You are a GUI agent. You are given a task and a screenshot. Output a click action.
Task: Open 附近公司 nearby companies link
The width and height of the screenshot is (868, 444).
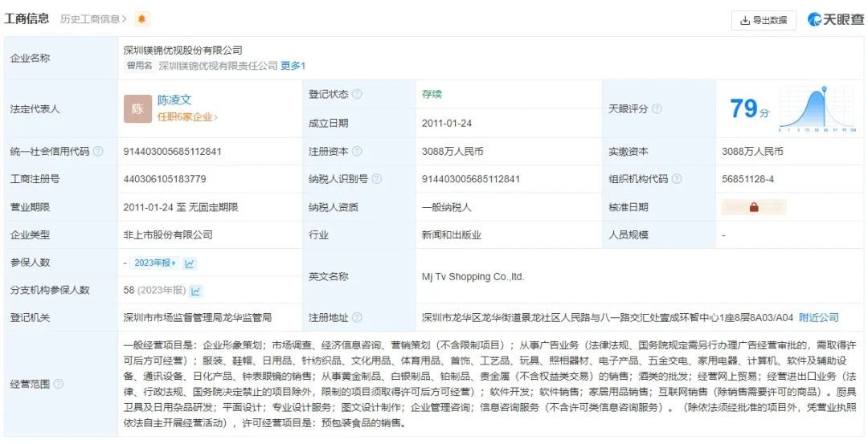pos(819,317)
